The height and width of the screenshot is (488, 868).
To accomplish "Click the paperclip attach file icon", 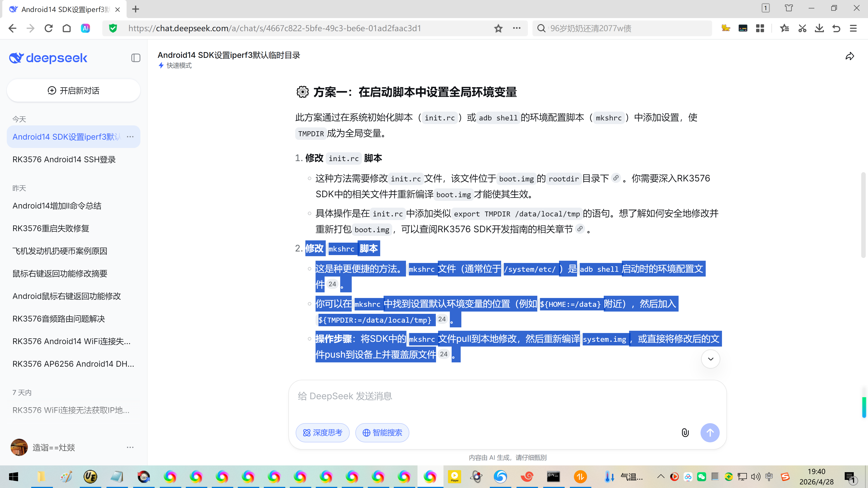I will pyautogui.click(x=685, y=432).
